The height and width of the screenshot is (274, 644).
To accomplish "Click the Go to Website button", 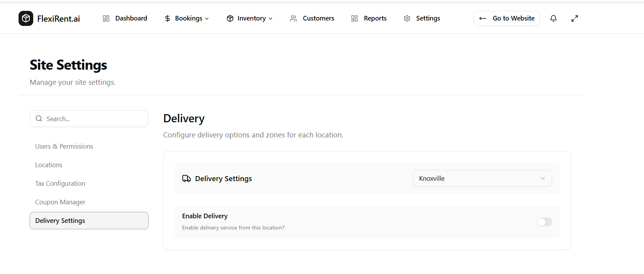I will tap(506, 18).
